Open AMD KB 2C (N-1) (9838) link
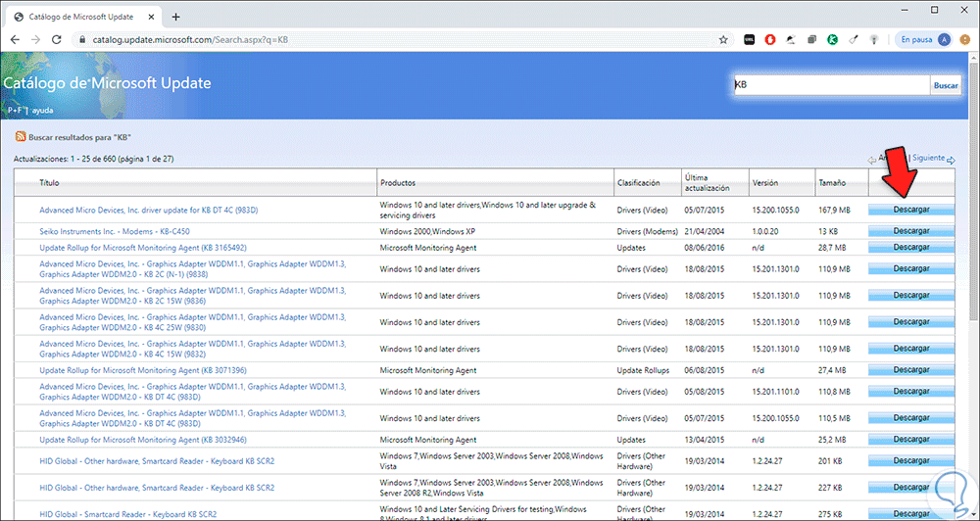The width and height of the screenshot is (980, 521). click(x=192, y=268)
